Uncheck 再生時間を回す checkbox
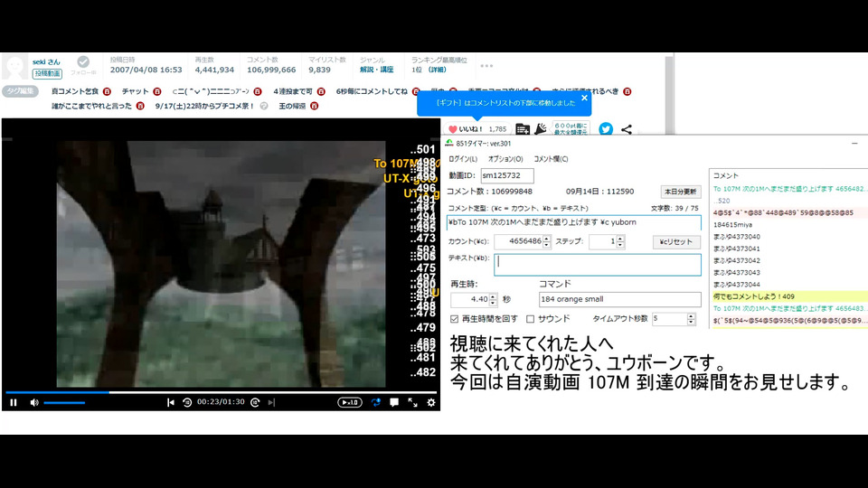Image resolution: width=868 pixels, height=488 pixels. pyautogui.click(x=455, y=319)
